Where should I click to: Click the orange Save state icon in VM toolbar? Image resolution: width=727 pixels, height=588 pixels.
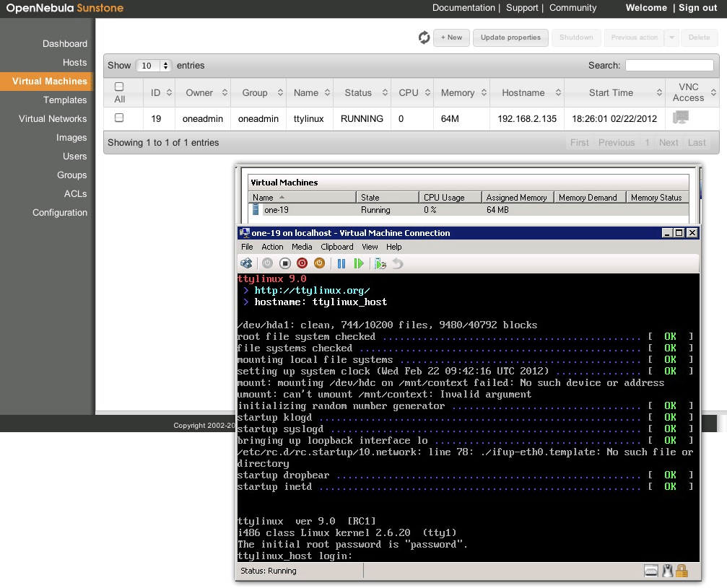coord(319,263)
